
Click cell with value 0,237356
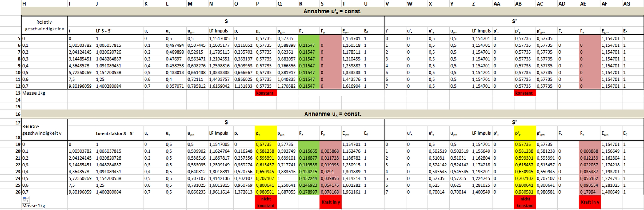click(x=244, y=158)
